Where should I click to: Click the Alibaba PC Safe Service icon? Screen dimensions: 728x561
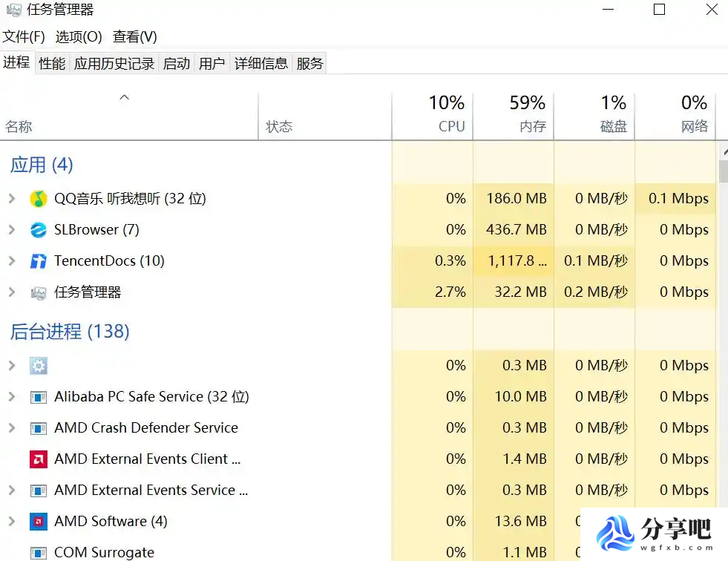click(x=39, y=397)
